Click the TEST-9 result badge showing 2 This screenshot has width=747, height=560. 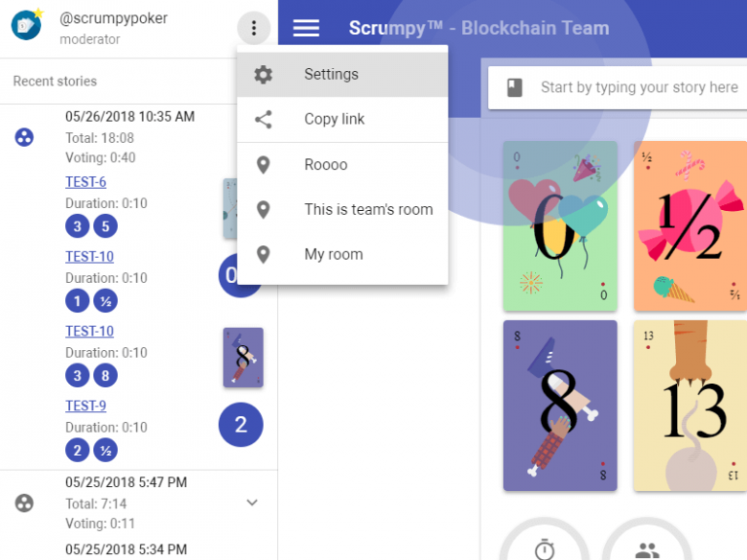[240, 425]
